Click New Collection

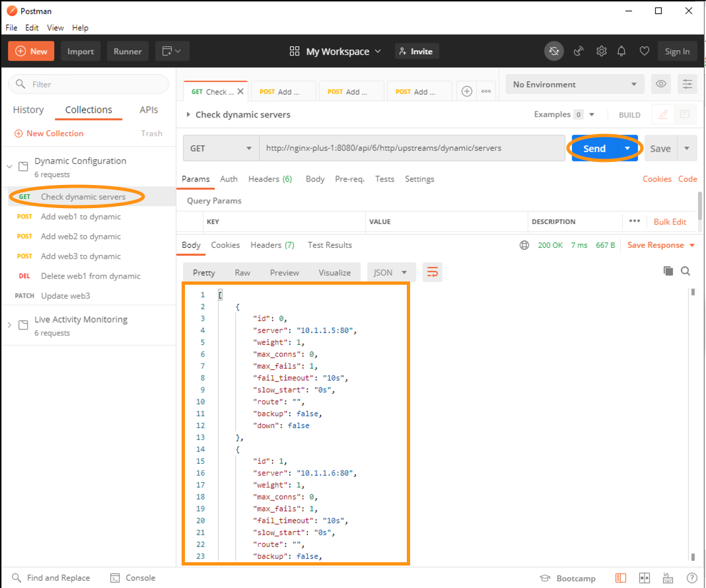pos(49,133)
